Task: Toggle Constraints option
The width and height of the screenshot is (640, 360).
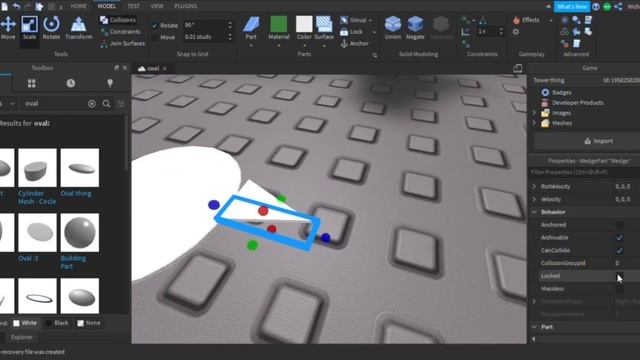Action: (x=120, y=31)
